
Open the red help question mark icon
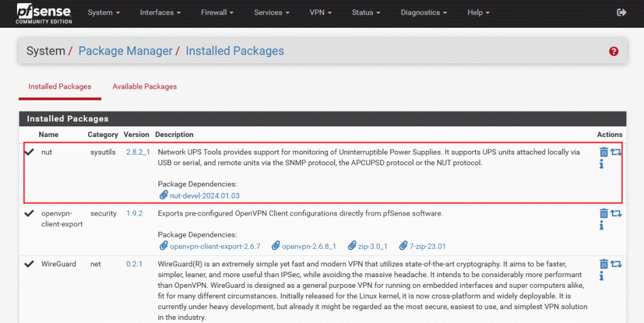coord(614,52)
